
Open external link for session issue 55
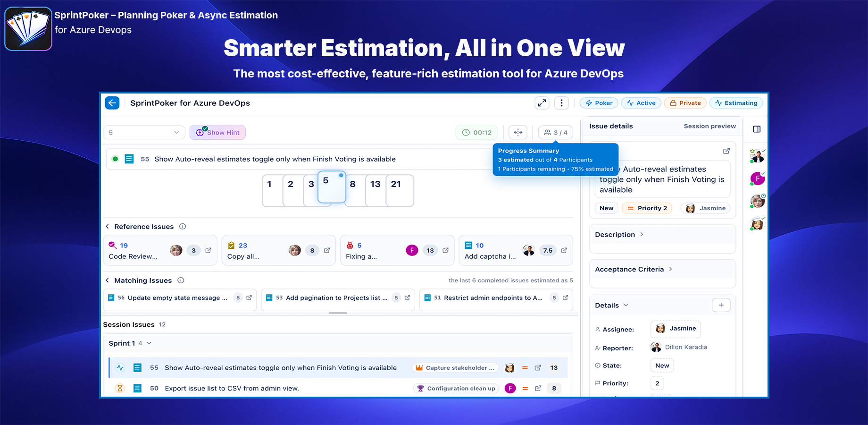[538, 368]
